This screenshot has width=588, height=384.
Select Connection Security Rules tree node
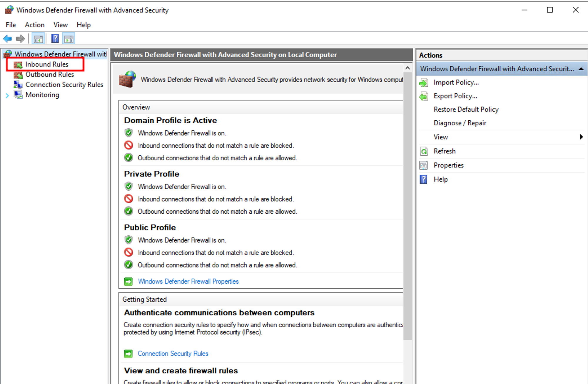pyautogui.click(x=64, y=85)
